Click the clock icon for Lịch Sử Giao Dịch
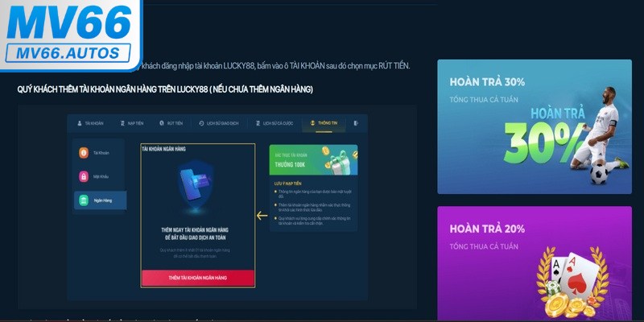The height and width of the screenshot is (322, 644). click(x=201, y=123)
